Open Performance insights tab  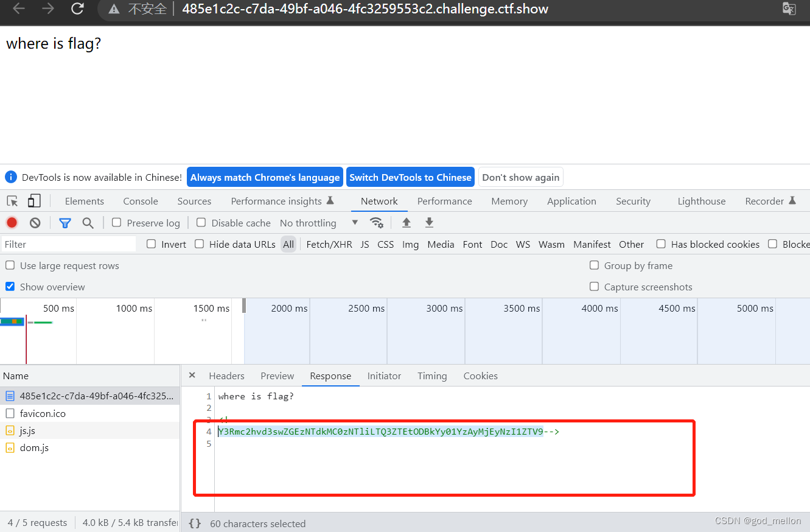coord(282,201)
